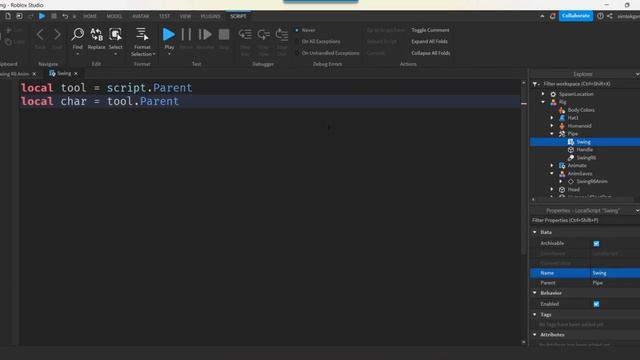This screenshot has height=360, width=640.
Task: Collapse the Data properties section
Action: [x=535, y=232]
